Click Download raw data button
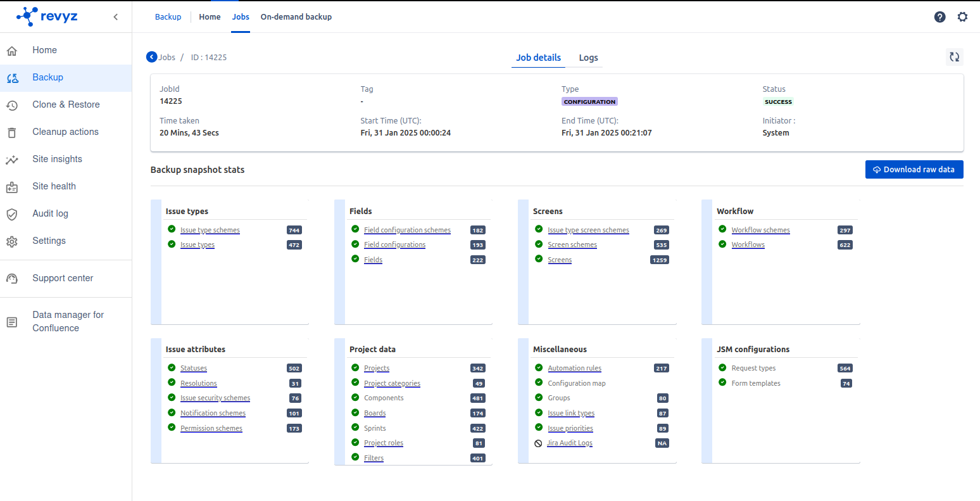980x501 pixels. coord(914,170)
